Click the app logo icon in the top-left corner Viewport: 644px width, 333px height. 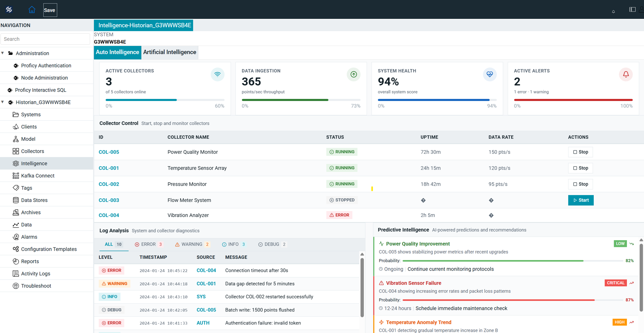pyautogui.click(x=9, y=10)
